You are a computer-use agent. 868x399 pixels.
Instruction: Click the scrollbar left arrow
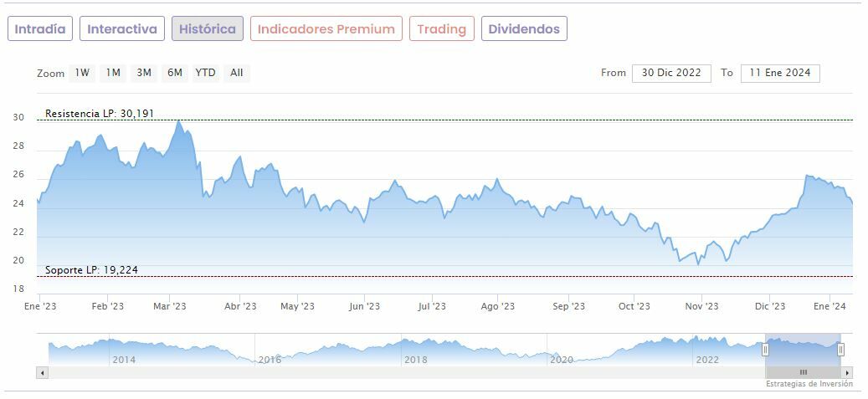click(x=43, y=372)
